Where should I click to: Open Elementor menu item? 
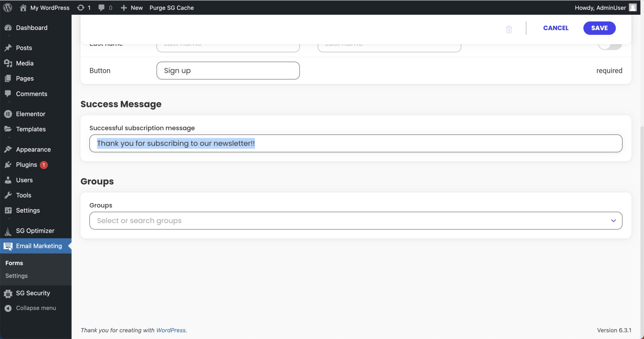point(36,114)
